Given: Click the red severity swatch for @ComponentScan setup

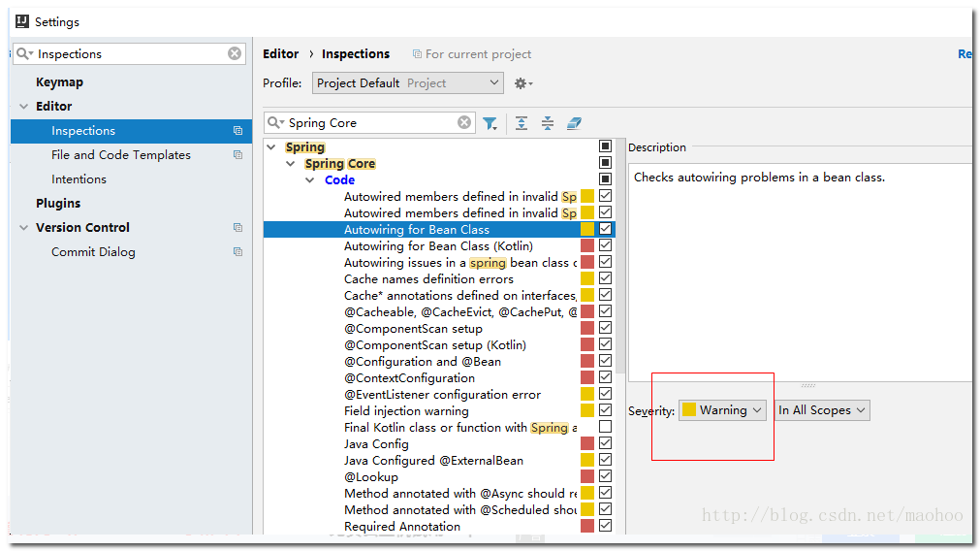Looking at the screenshot, I should coord(587,328).
